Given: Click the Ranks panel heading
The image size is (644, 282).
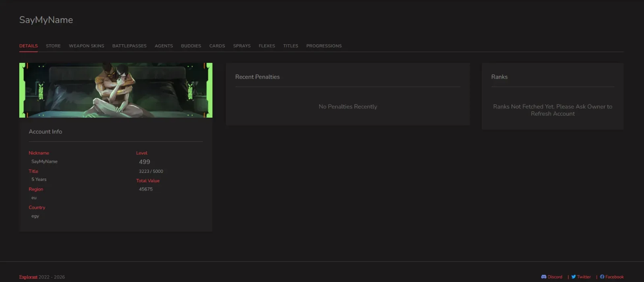Looking at the screenshot, I should point(500,77).
